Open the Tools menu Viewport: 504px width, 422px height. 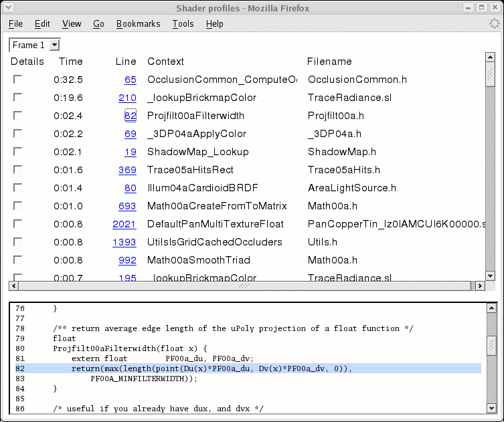click(183, 23)
